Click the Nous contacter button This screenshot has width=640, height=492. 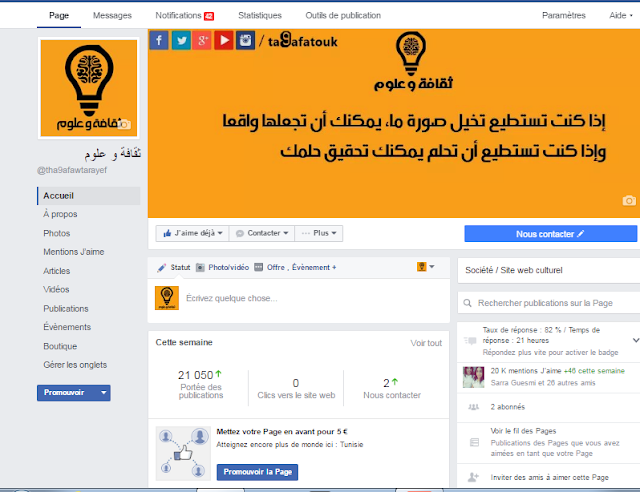click(550, 234)
